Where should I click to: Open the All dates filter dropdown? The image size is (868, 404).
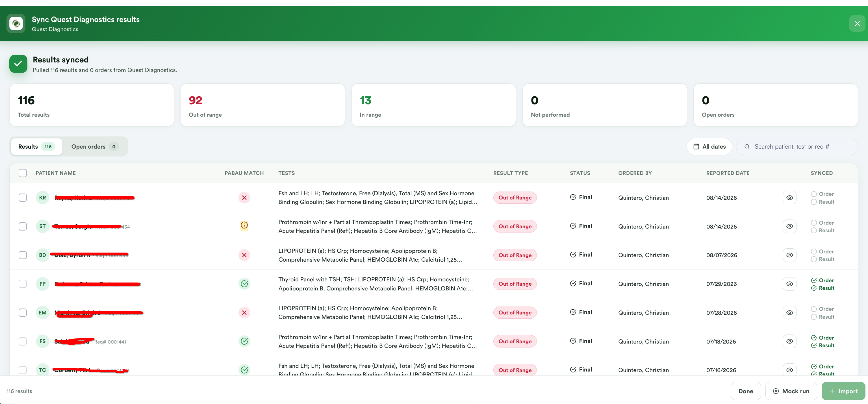[x=709, y=147]
